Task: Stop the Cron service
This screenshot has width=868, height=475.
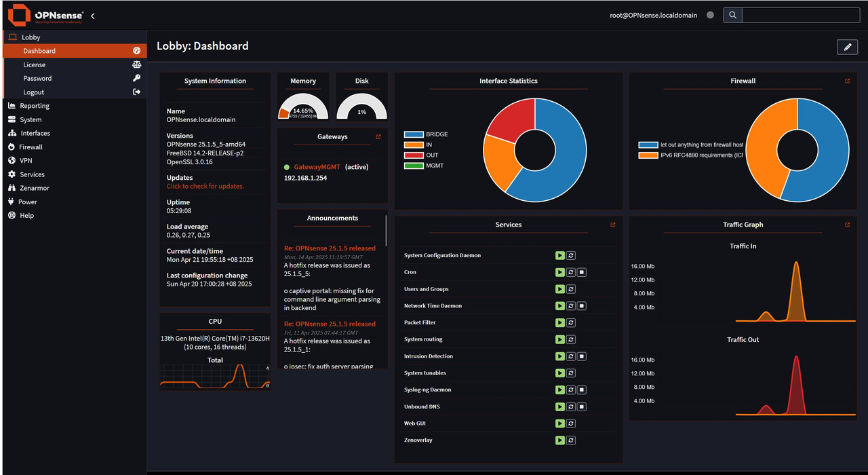Action: tap(582, 272)
